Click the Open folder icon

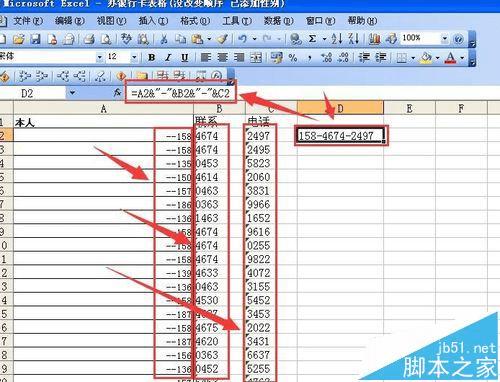[19, 39]
